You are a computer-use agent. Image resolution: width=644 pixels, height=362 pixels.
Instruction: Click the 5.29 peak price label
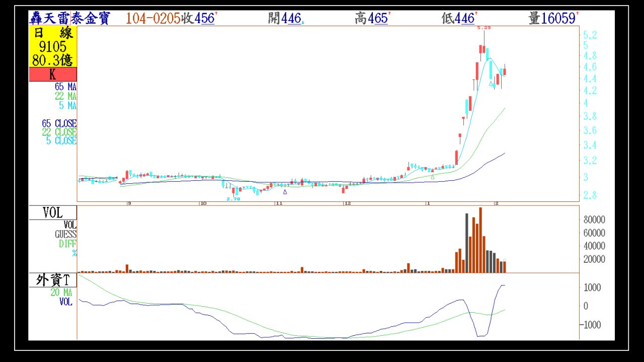[x=484, y=28]
